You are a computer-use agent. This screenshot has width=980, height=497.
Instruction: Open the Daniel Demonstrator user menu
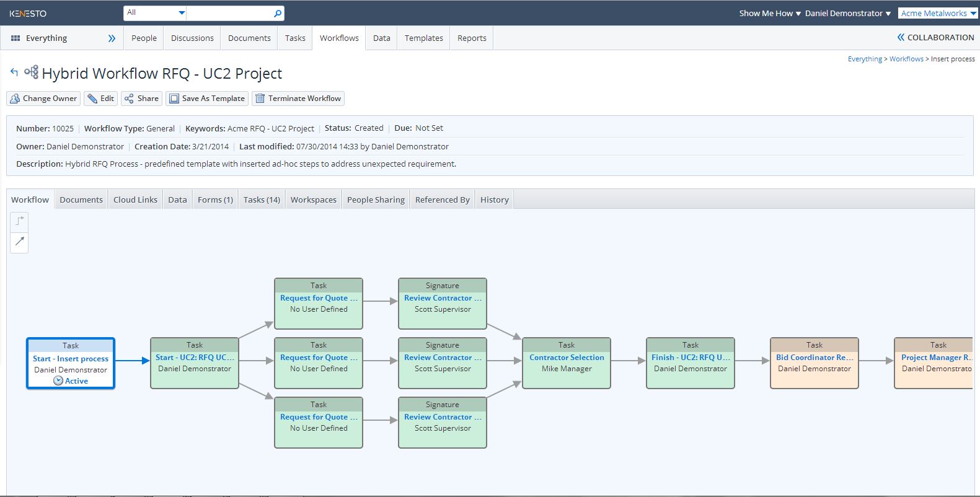[x=848, y=13]
